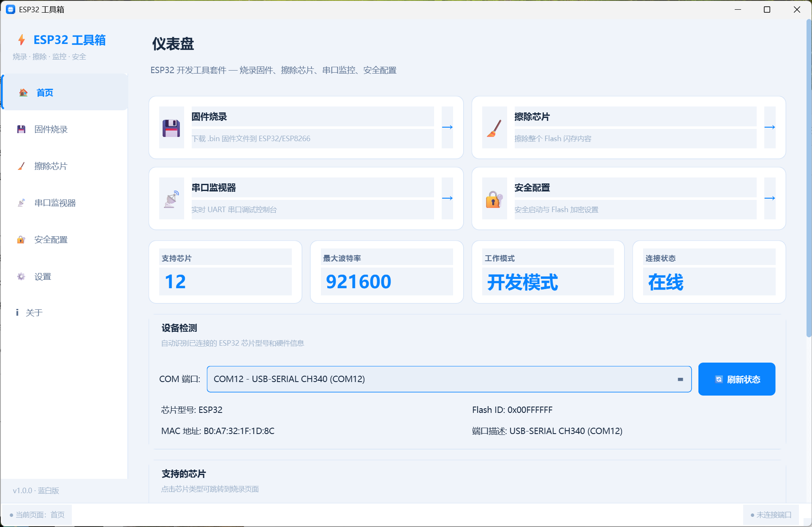Image resolution: width=812 pixels, height=527 pixels.
Task: Click the lightning bolt logo icon
Action: [x=22, y=40]
